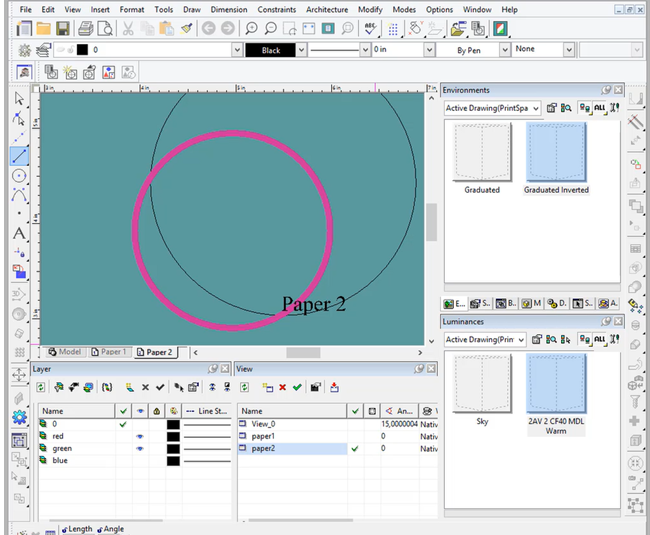The height and width of the screenshot is (535, 650).
Task: Toggle visibility eye for red layer
Action: 140,436
